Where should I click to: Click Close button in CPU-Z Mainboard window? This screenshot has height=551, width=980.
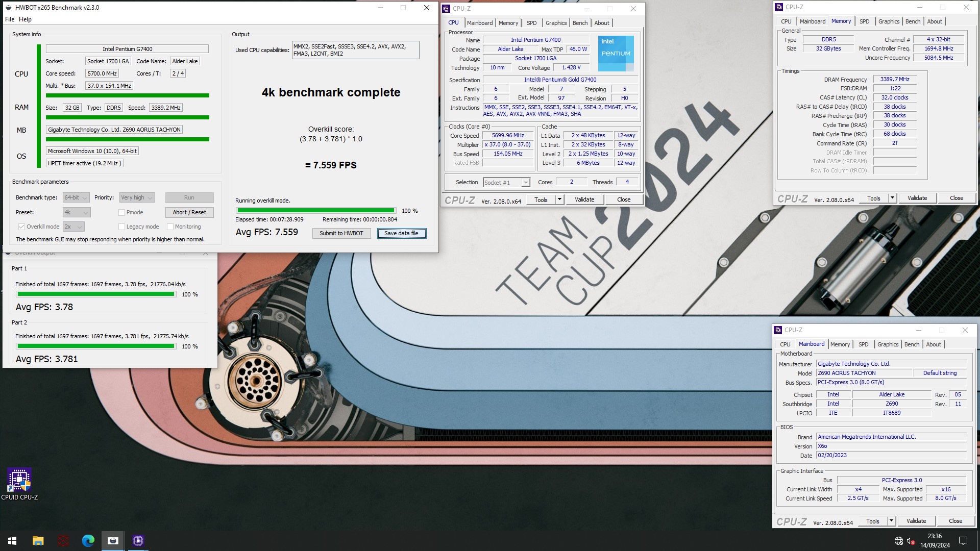click(955, 521)
